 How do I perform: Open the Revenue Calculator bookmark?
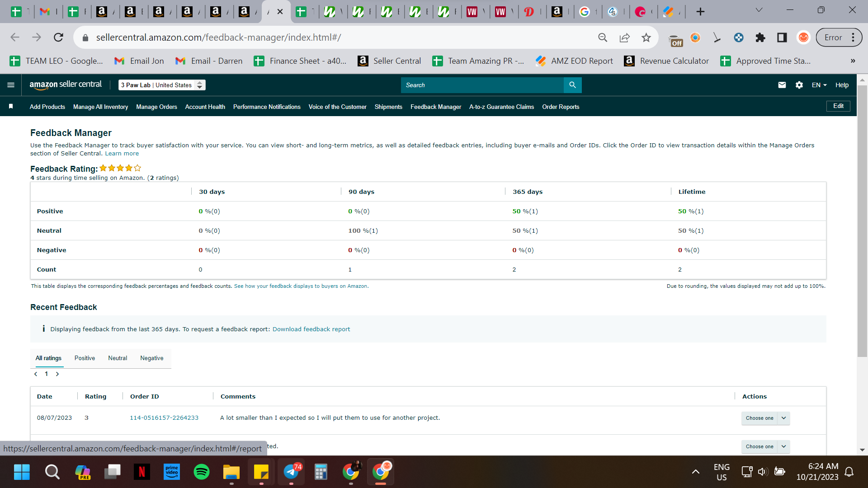tap(666, 61)
